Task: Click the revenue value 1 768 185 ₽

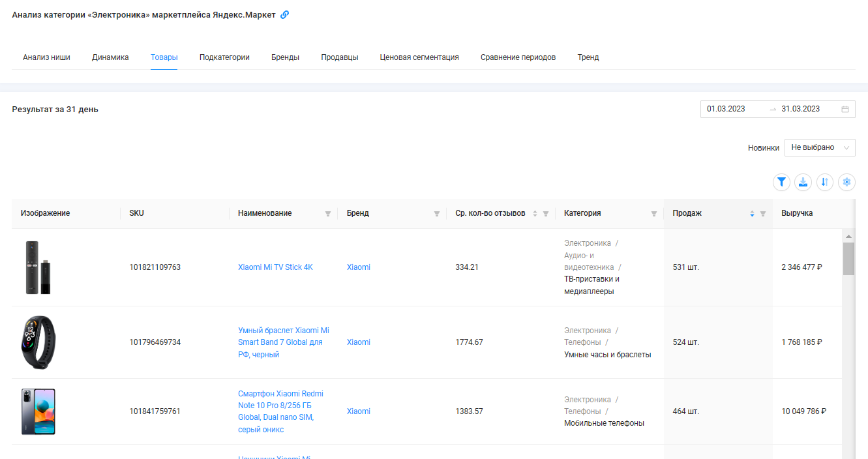Action: click(801, 342)
